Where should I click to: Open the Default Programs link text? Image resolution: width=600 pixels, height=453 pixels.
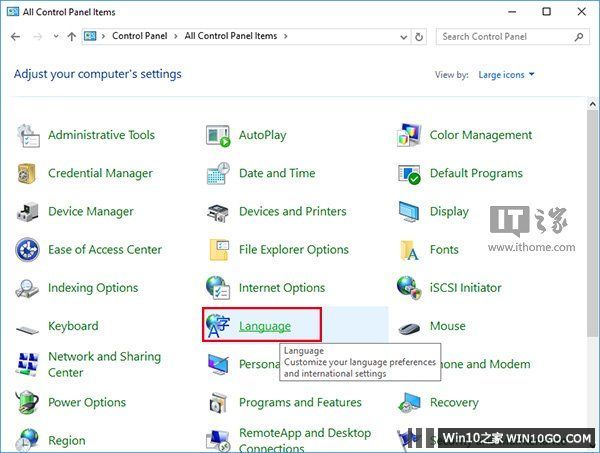click(476, 173)
